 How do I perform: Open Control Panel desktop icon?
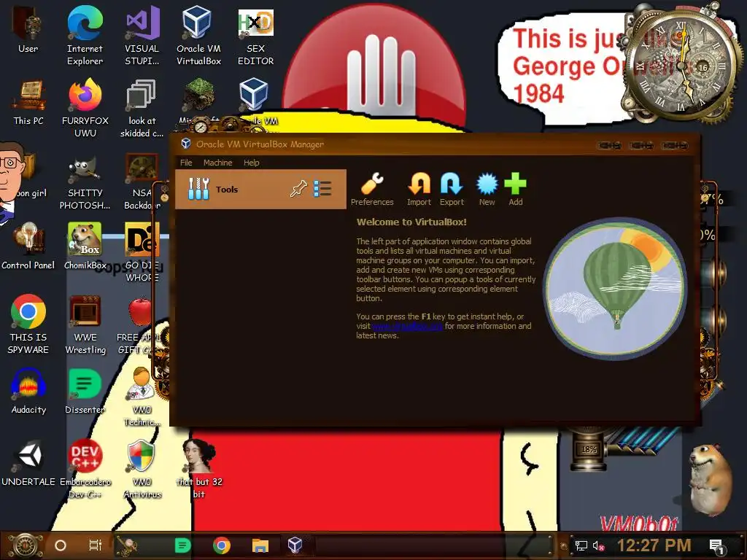click(28, 246)
